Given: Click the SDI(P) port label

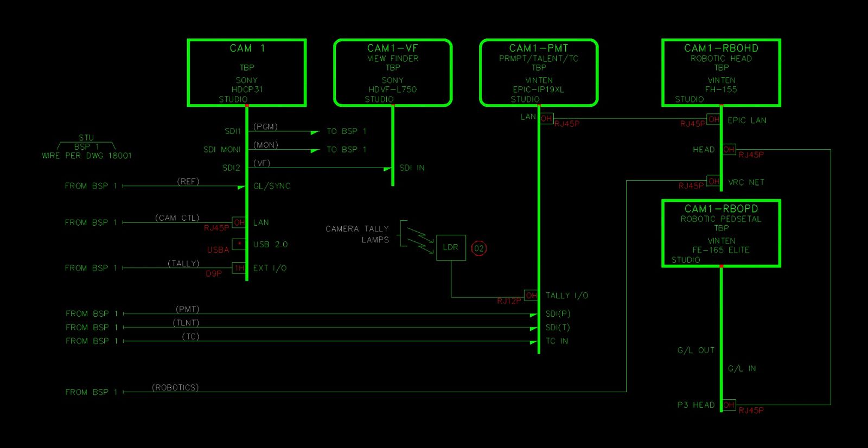Looking at the screenshot, I should [x=558, y=314].
